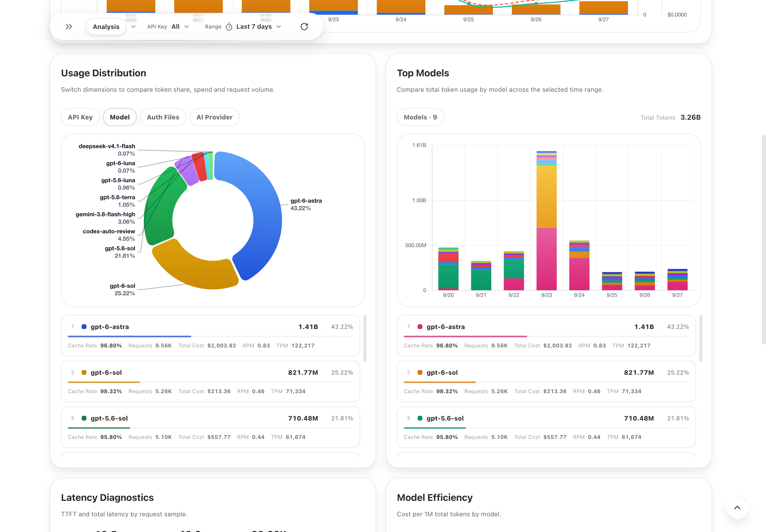Select the Analysis button in the toolbar
766x532 pixels.
pyautogui.click(x=106, y=27)
